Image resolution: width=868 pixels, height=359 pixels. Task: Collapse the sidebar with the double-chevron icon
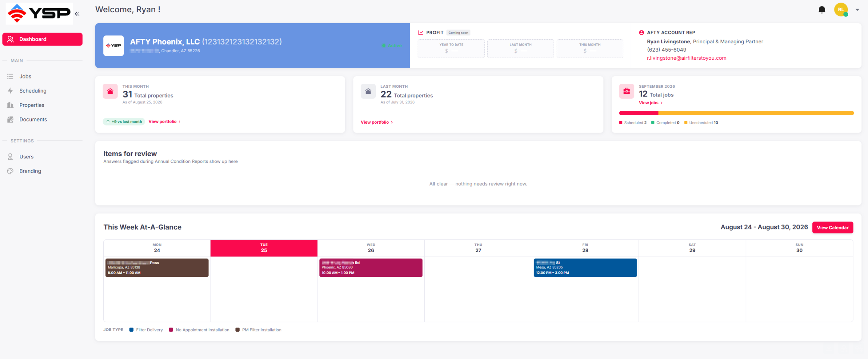[x=77, y=14]
